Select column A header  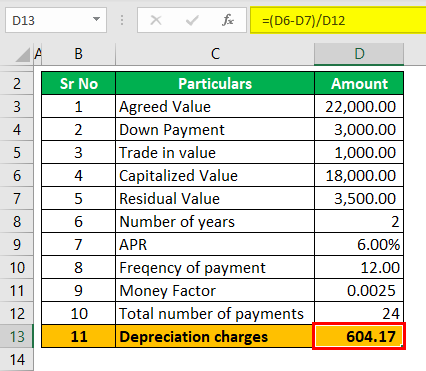click(x=38, y=54)
